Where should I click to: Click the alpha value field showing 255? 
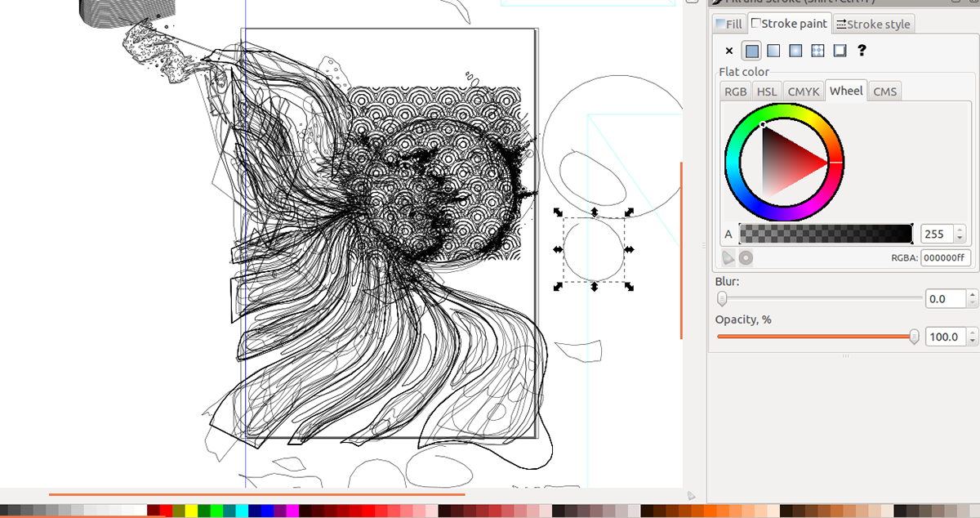point(938,234)
